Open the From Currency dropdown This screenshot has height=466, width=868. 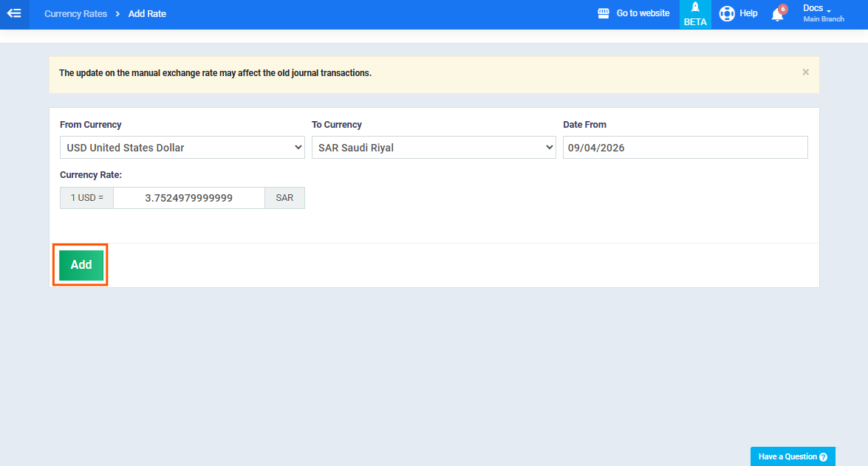pos(182,148)
